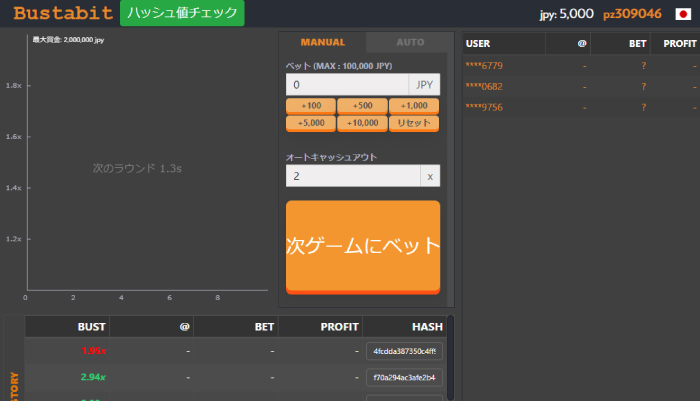
Task: Click the Japan flag language icon
Action: (682, 14)
